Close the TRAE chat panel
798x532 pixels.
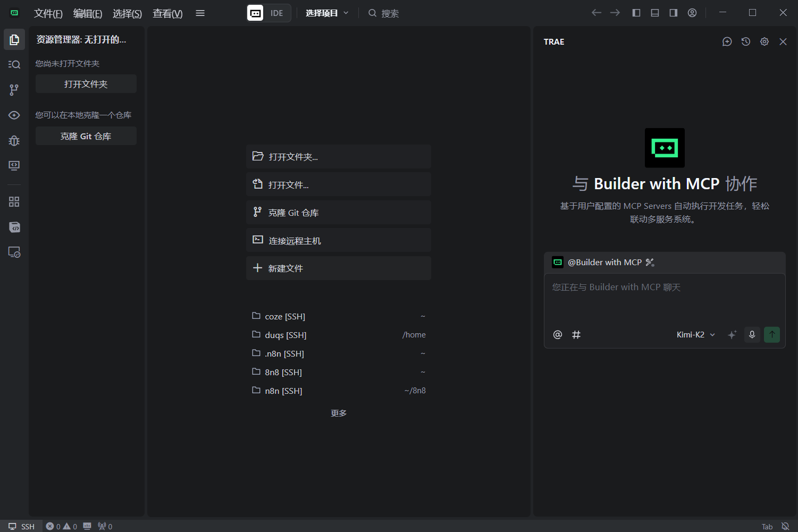[783, 41]
